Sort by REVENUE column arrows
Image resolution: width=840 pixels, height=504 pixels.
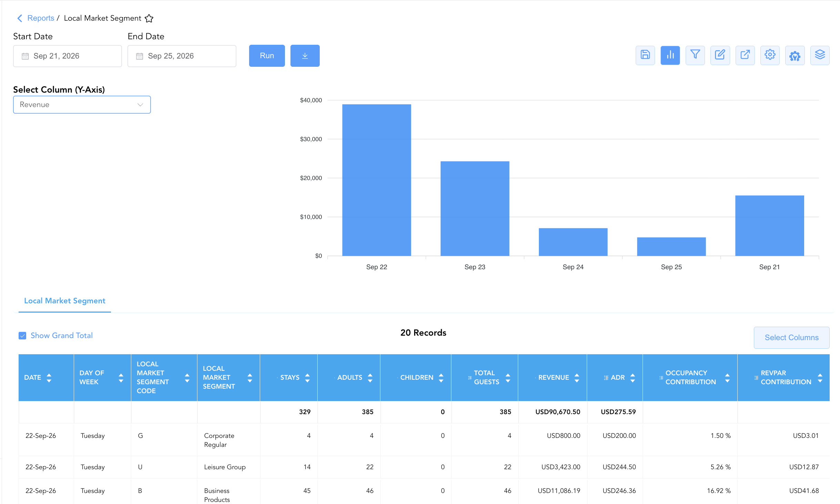click(x=577, y=378)
